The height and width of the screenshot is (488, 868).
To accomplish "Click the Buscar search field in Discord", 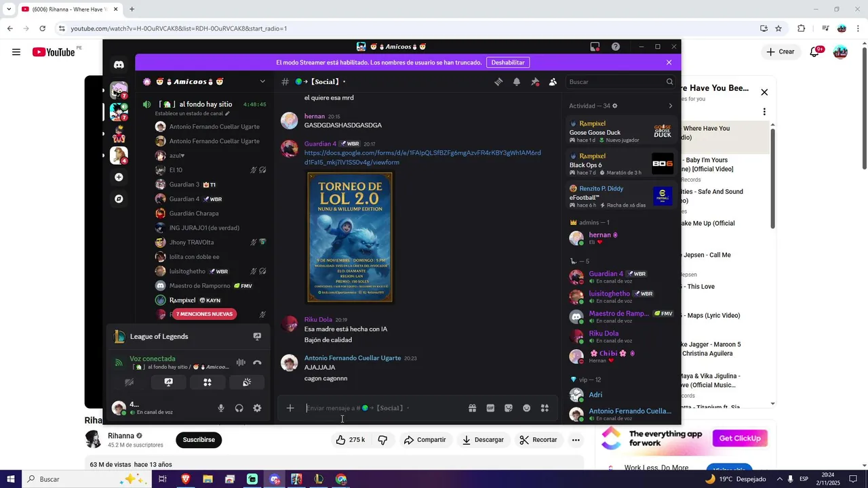I will pyautogui.click(x=620, y=82).
